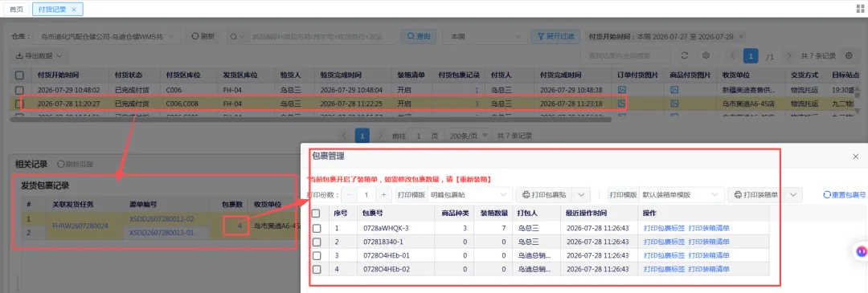
Task: Go to previous page in top pager
Action: (x=732, y=56)
